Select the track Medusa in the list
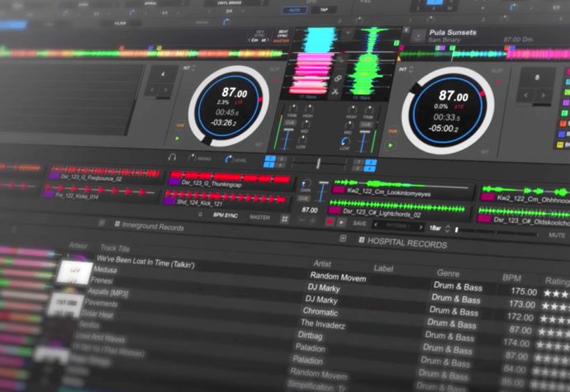Viewport: 570px width, 392px height. click(x=105, y=269)
